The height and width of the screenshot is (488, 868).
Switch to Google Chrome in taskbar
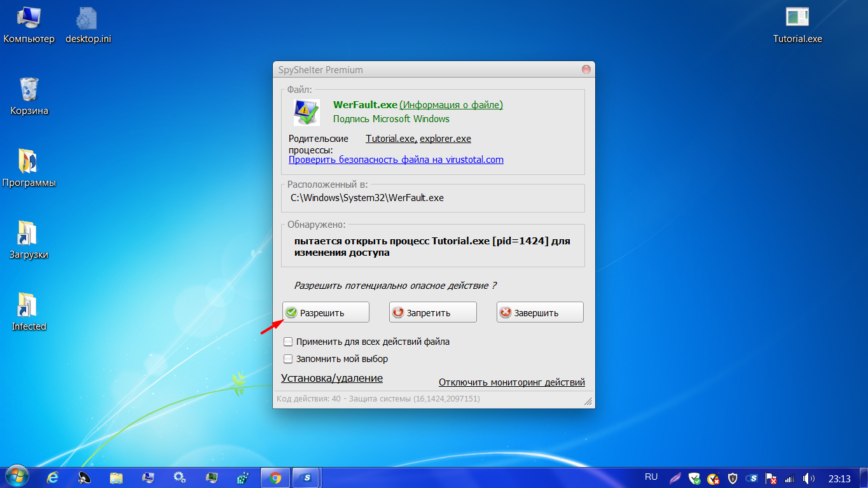point(275,477)
